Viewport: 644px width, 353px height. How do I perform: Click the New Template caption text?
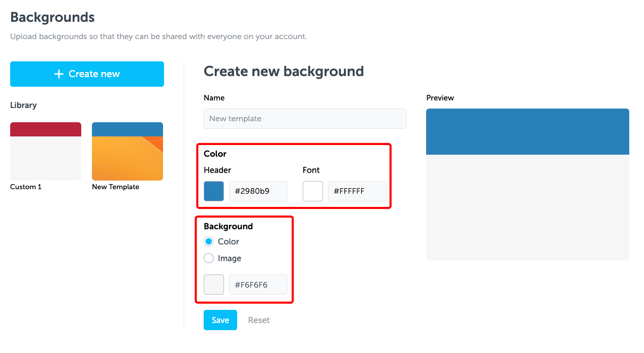[x=115, y=187]
